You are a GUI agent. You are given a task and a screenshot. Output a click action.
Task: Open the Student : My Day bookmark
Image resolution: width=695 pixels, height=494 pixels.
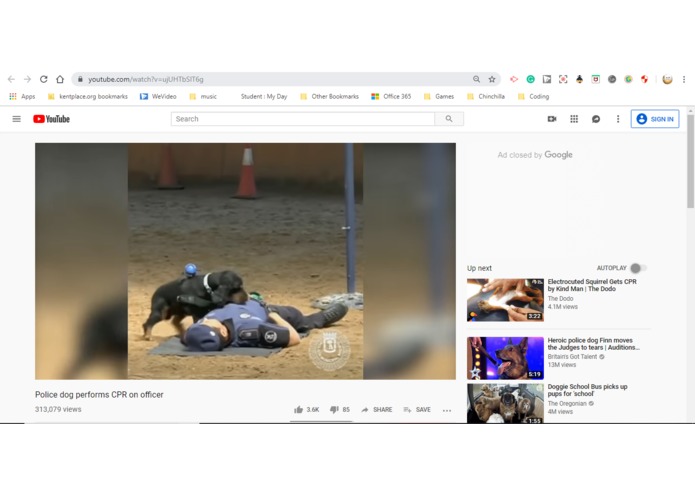264,96
